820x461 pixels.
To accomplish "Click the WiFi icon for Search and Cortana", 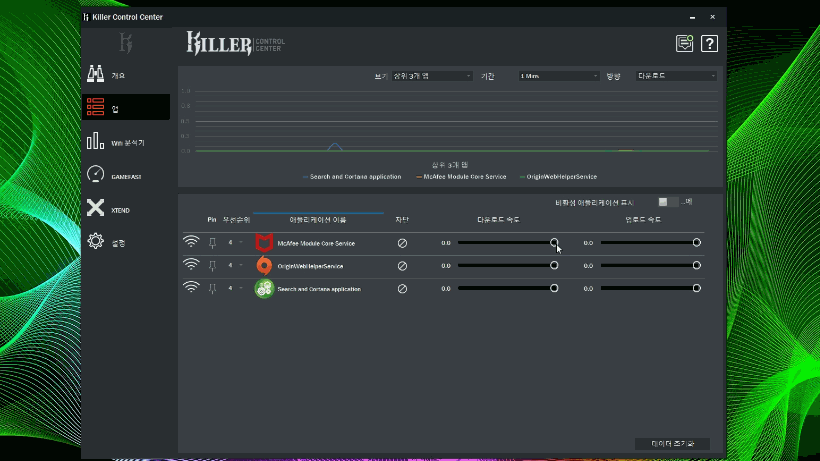I will click(191, 287).
